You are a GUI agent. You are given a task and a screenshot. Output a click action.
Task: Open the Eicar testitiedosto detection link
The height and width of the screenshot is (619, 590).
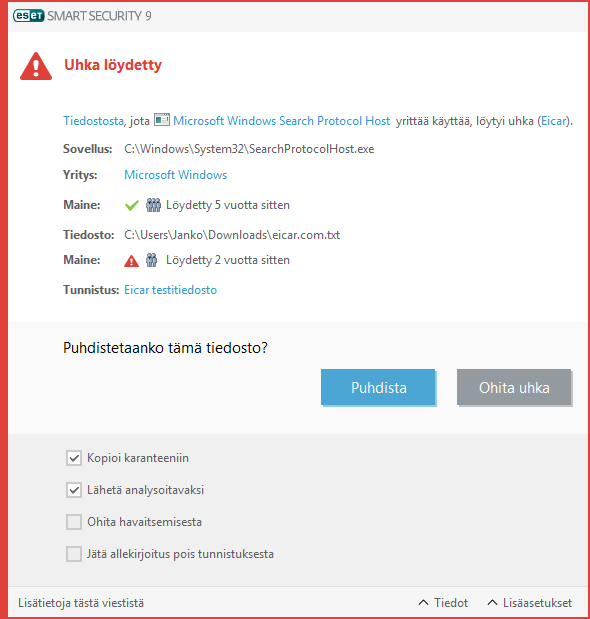[x=170, y=290]
